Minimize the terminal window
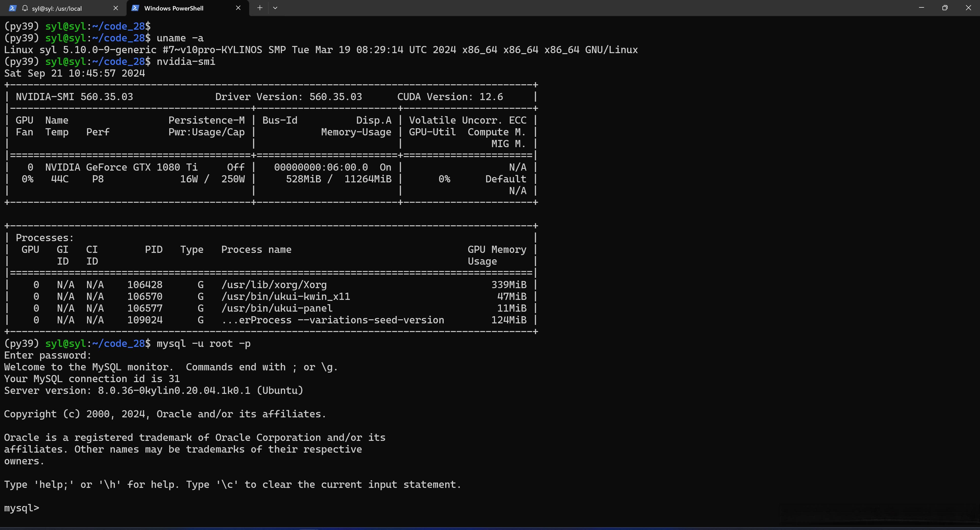Image resolution: width=980 pixels, height=530 pixels. pos(921,8)
